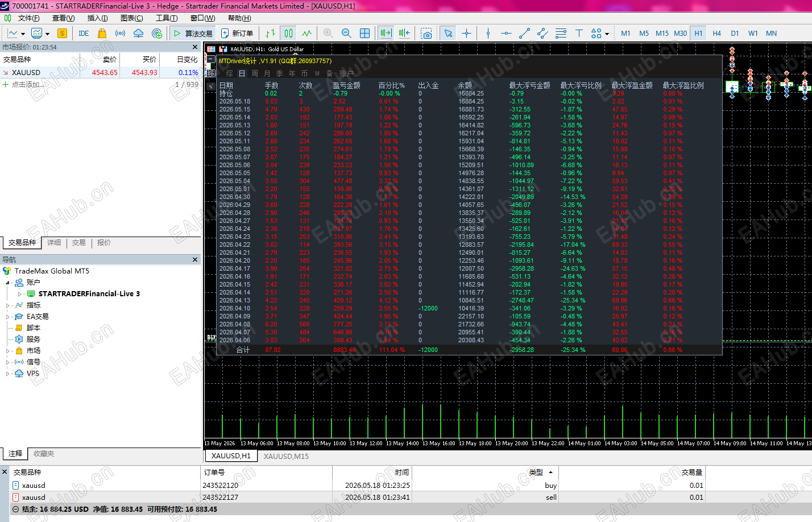Open the 图表(C) menu
Viewport: 812px width, 522px height.
132,18
